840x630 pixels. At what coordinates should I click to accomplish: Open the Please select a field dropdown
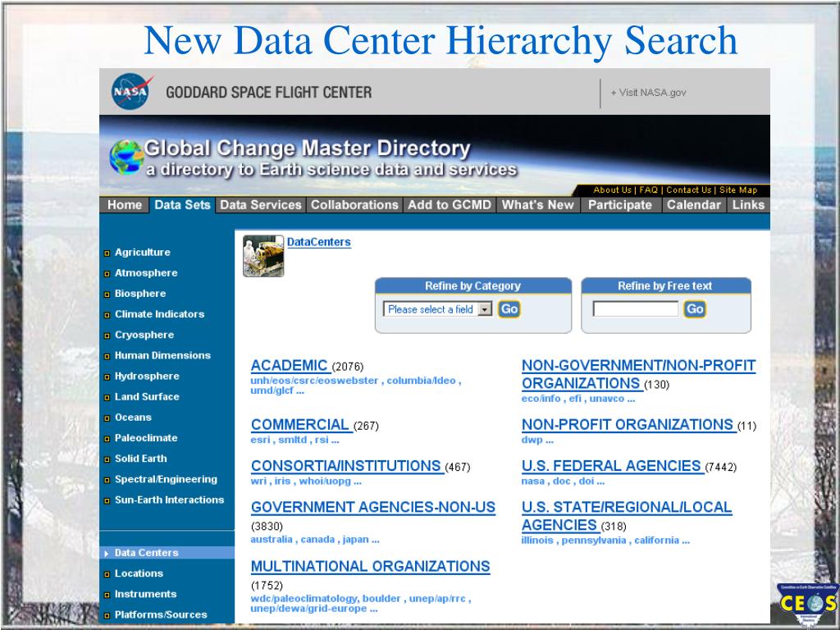click(437, 309)
